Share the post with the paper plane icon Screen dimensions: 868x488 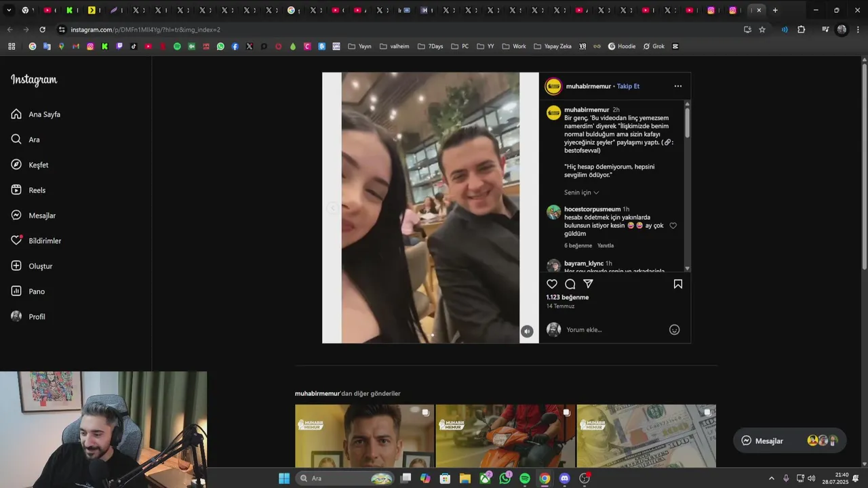tap(588, 284)
